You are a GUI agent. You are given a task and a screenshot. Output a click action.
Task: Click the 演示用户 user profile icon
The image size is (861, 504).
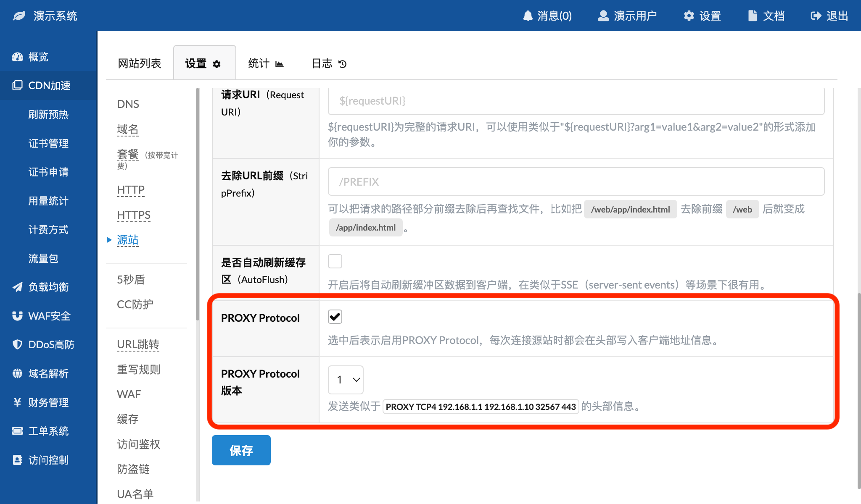[x=603, y=16]
